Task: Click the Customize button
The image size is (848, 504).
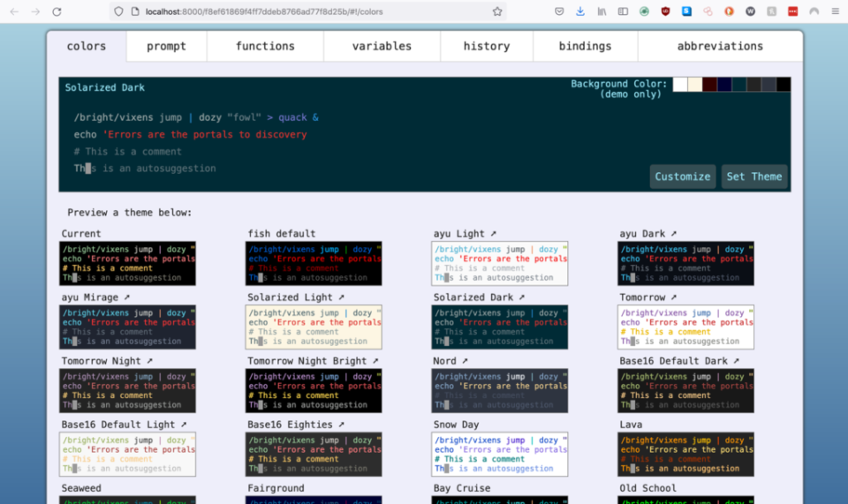Action: point(683,177)
